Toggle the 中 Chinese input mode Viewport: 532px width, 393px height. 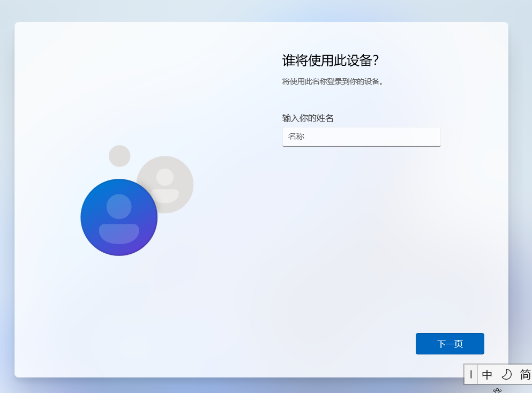point(487,374)
